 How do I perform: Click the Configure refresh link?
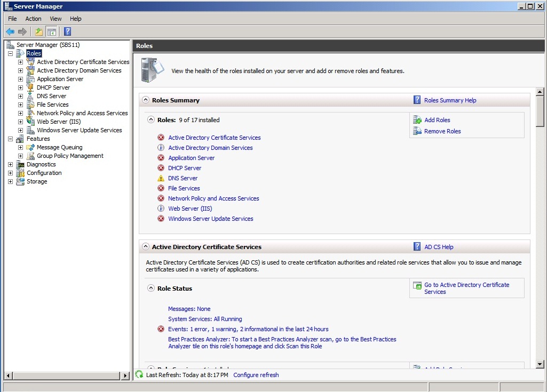pyautogui.click(x=256, y=375)
